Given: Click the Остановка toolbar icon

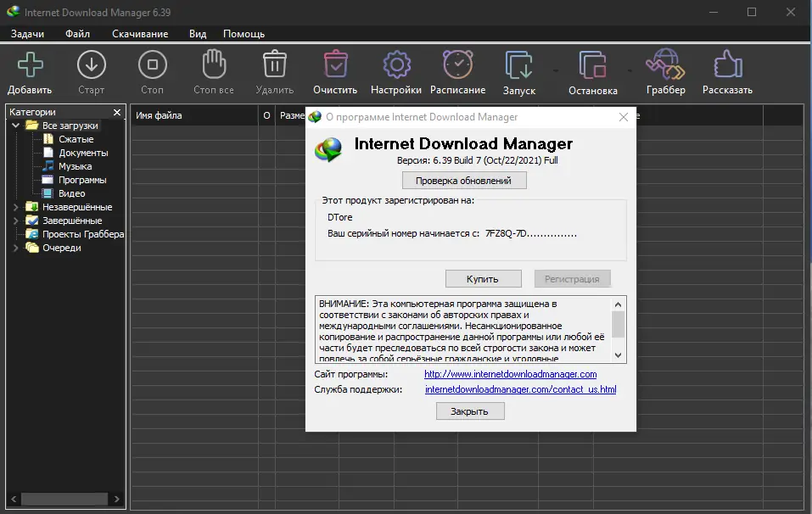Looking at the screenshot, I should pos(591,65).
